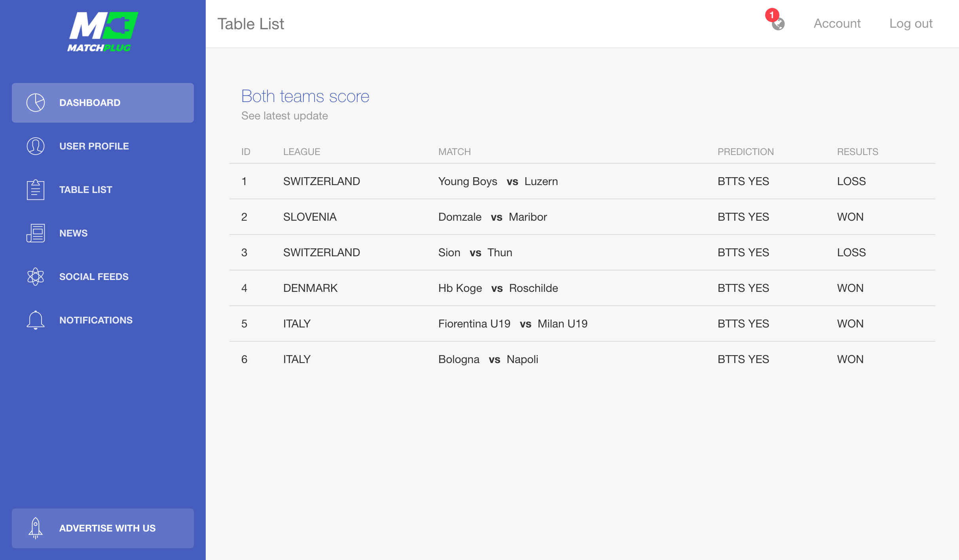959x560 pixels.
Task: Open the Dashboard menu item
Action: 90,103
